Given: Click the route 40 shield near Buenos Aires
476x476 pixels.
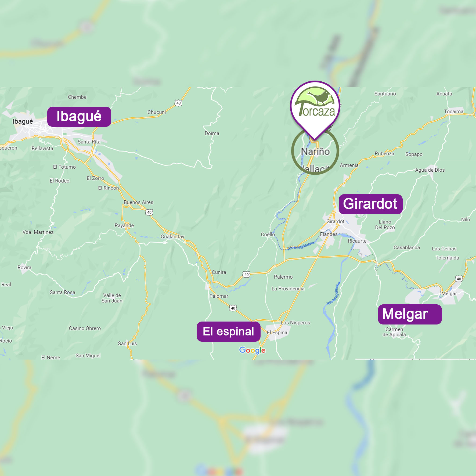Looking at the screenshot, I should tap(149, 212).
